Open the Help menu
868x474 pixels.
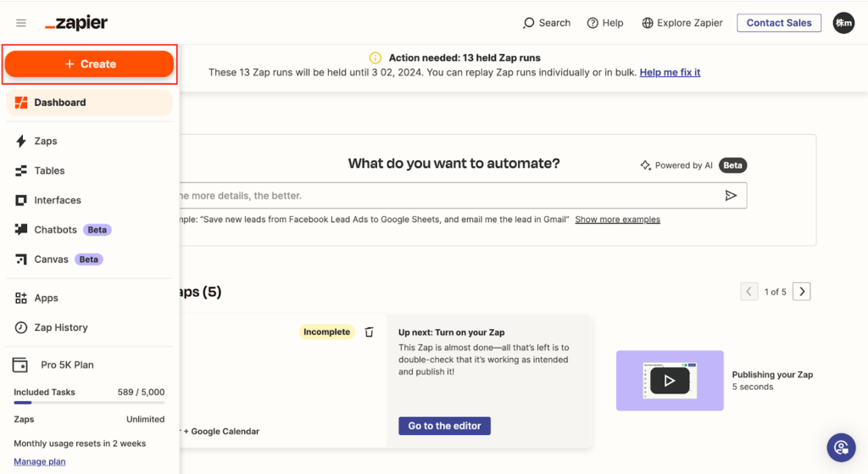pyautogui.click(x=605, y=23)
